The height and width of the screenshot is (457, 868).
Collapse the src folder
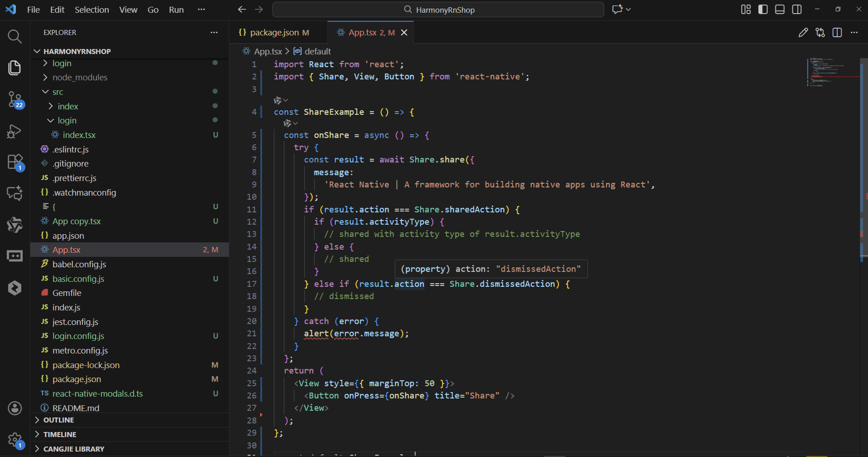click(x=57, y=92)
